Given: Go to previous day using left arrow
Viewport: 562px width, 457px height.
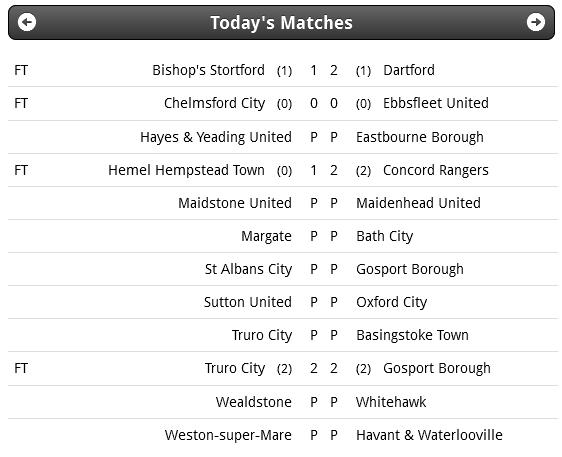Looking at the screenshot, I should (27, 23).
